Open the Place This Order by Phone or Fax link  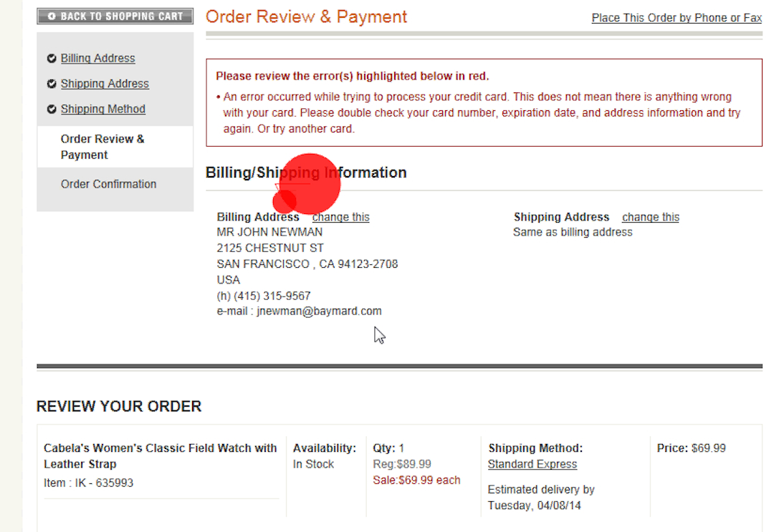676,17
